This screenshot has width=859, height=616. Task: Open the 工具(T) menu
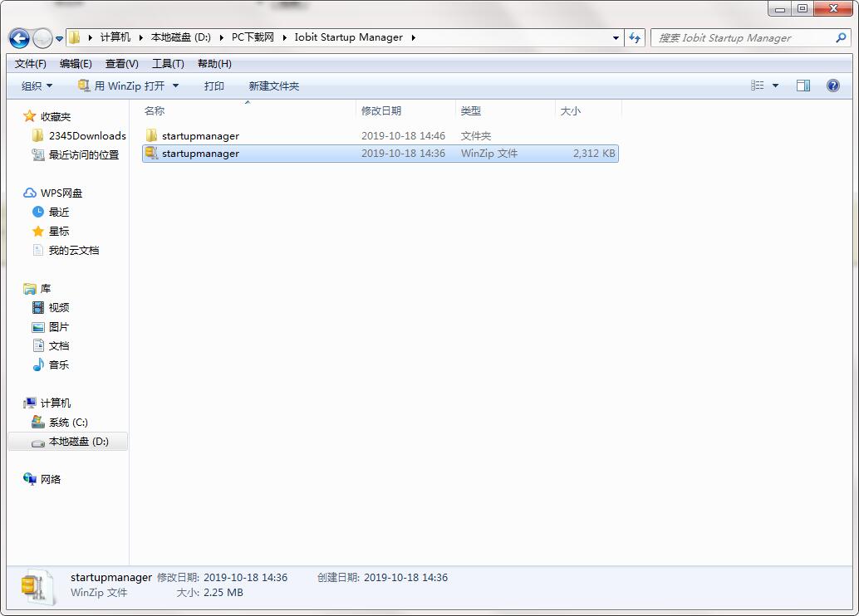(168, 64)
